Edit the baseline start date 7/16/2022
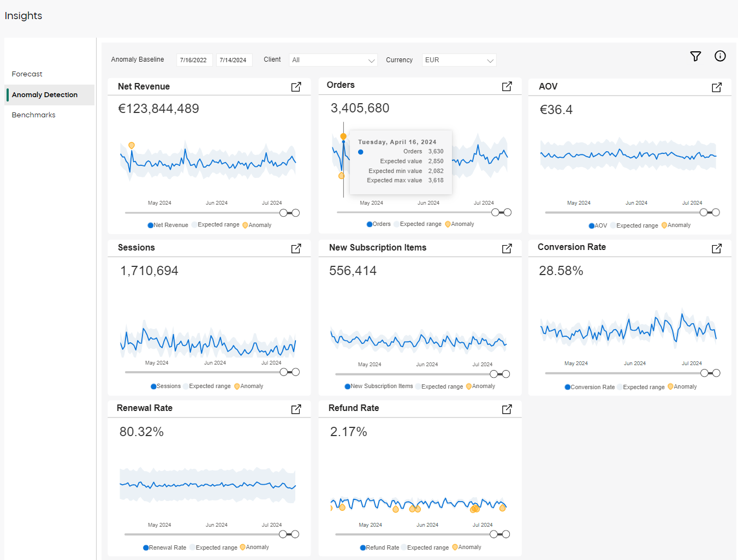This screenshot has height=560, width=738. 194,60
